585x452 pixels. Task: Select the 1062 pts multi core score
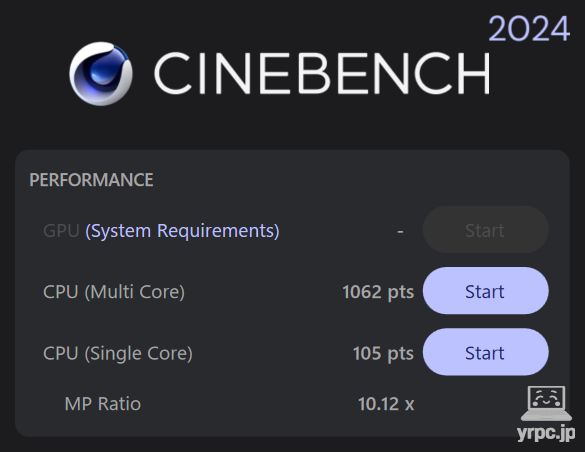(378, 292)
